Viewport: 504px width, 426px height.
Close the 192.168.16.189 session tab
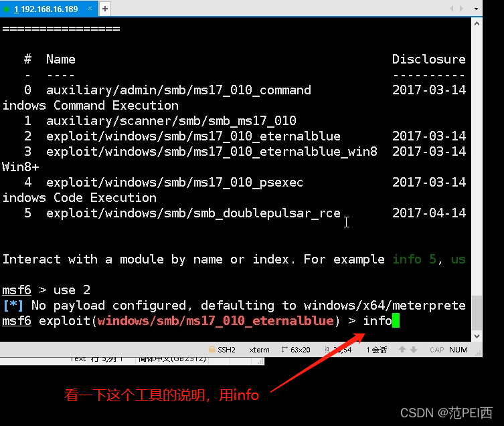(90, 8)
